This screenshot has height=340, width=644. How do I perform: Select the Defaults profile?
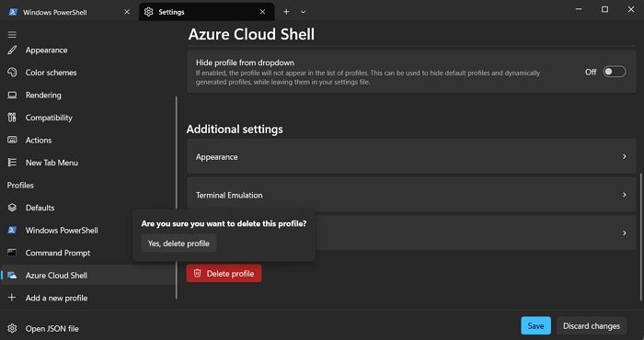click(x=87, y=208)
